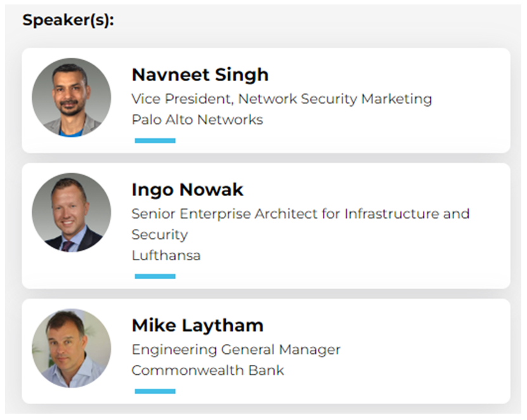Viewport: 527px width, 420px height.
Task: Click the wrapped word 'Security' above Lufthansa
Action: tap(159, 235)
